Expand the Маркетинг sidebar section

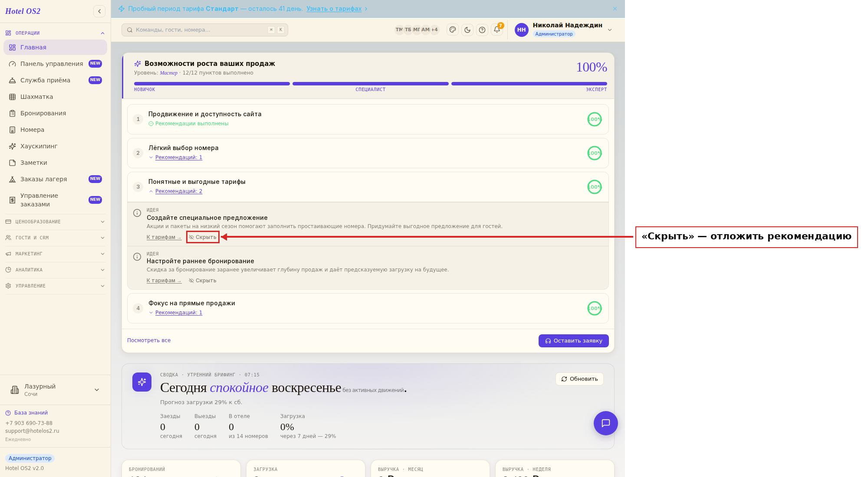55,254
